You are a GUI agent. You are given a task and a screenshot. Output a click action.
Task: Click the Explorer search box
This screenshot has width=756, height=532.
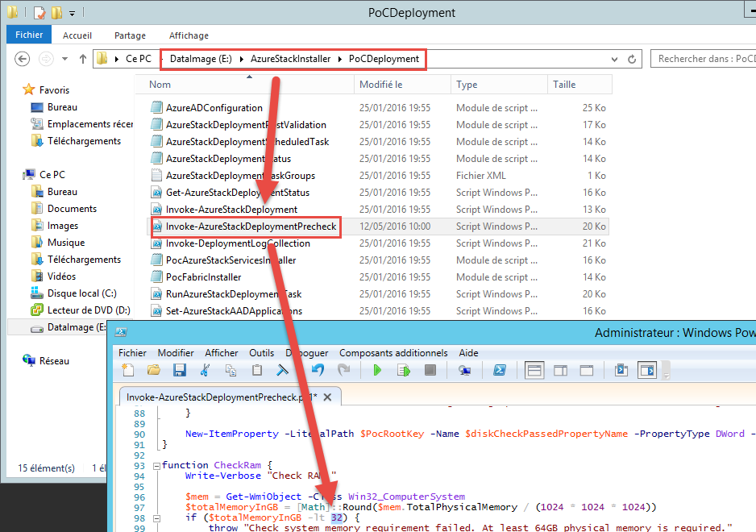(703, 59)
